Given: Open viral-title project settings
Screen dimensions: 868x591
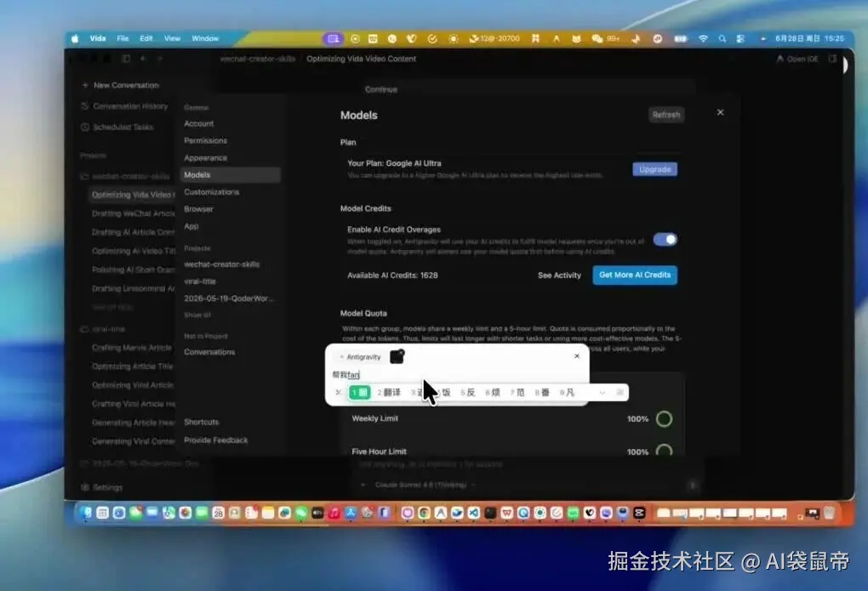Looking at the screenshot, I should tap(200, 281).
